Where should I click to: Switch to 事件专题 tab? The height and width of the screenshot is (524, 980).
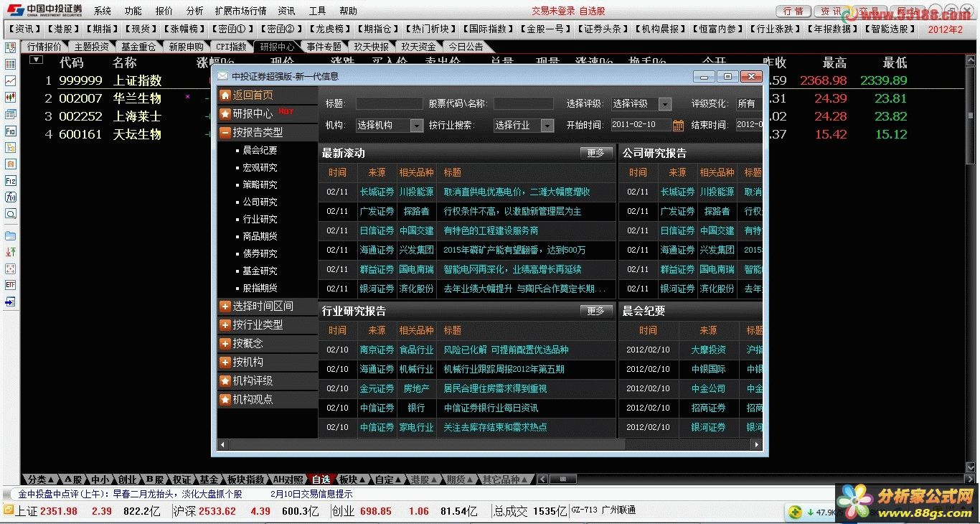324,47
